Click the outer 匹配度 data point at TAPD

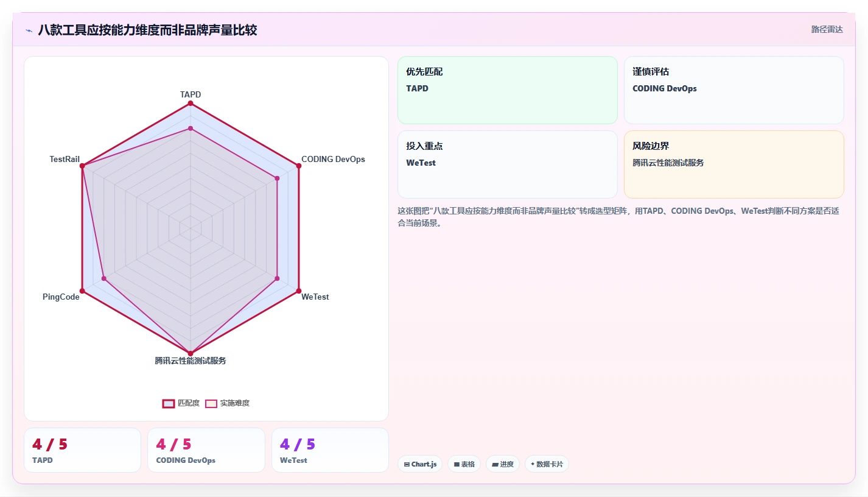[191, 104]
